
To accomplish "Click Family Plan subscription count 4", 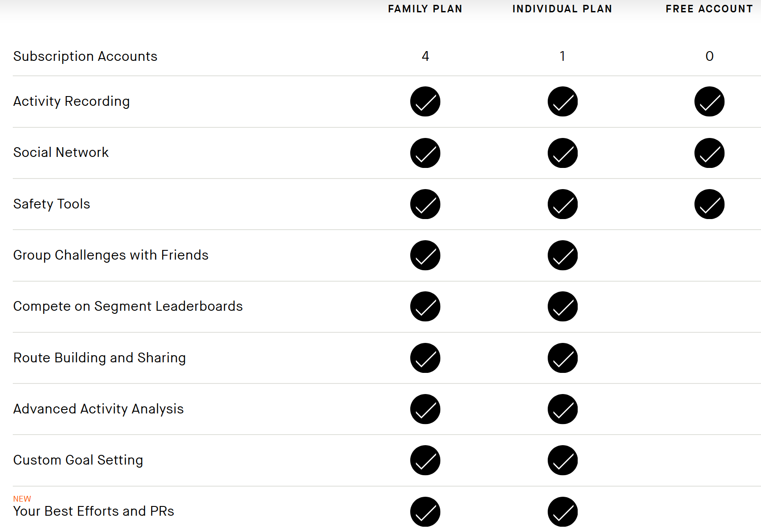I will tap(425, 56).
